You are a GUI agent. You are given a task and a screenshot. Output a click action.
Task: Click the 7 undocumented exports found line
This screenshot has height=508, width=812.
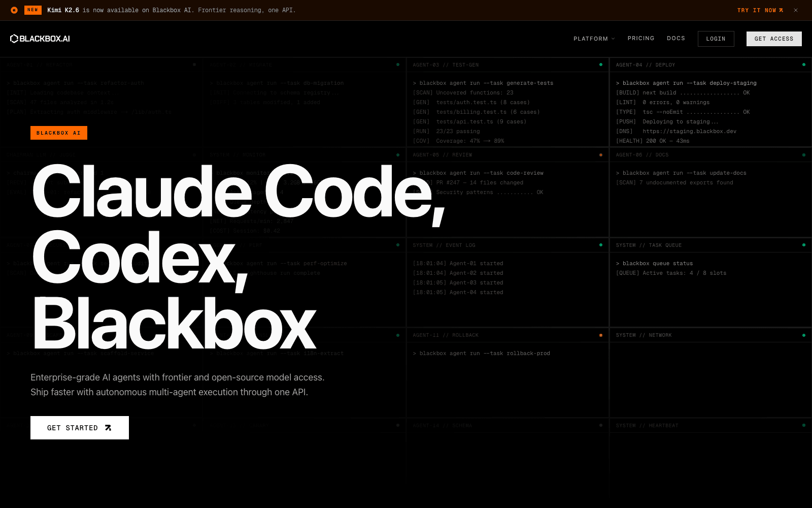pyautogui.click(x=674, y=182)
